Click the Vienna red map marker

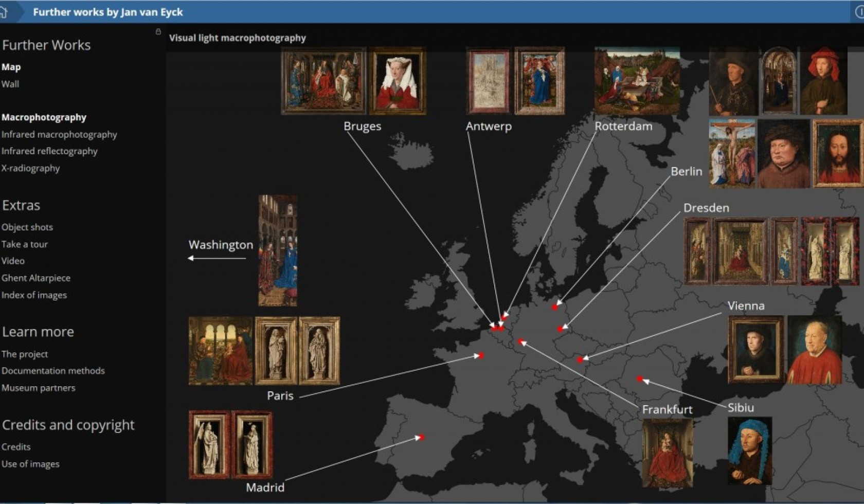click(x=580, y=359)
